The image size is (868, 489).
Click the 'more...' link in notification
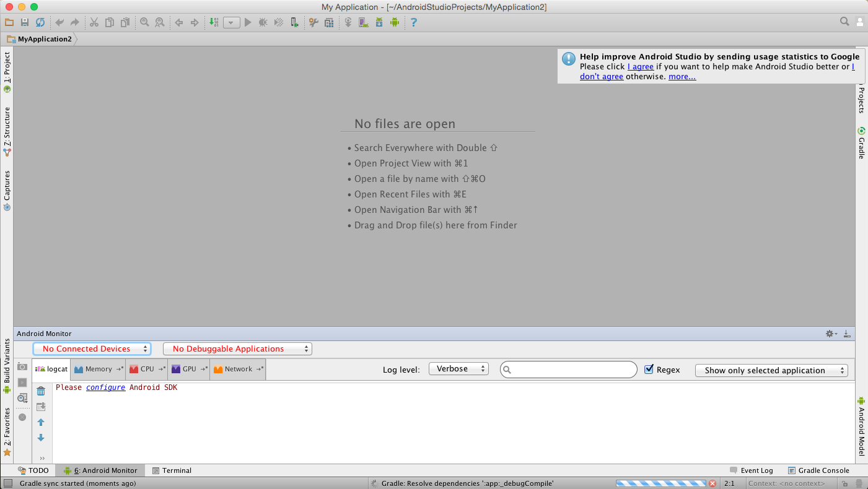pos(682,76)
